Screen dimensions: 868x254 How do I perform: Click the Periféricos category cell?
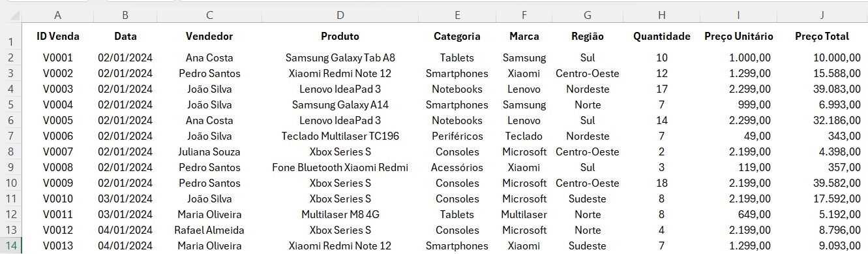pyautogui.click(x=457, y=136)
